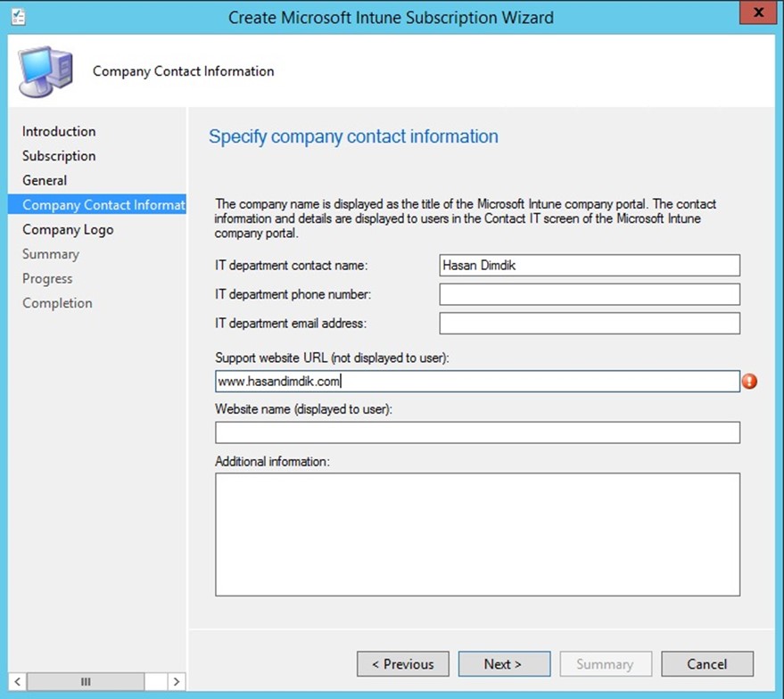Select the Summary step in sidebar
This screenshot has height=699, width=784.
tap(51, 254)
